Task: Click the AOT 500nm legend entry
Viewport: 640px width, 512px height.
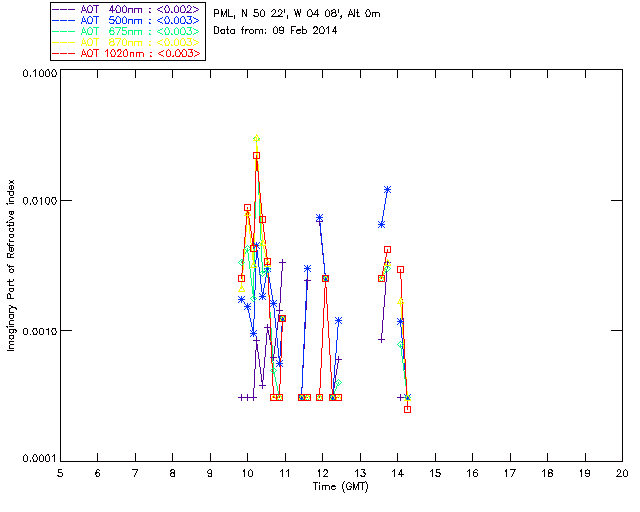Action: (x=126, y=20)
